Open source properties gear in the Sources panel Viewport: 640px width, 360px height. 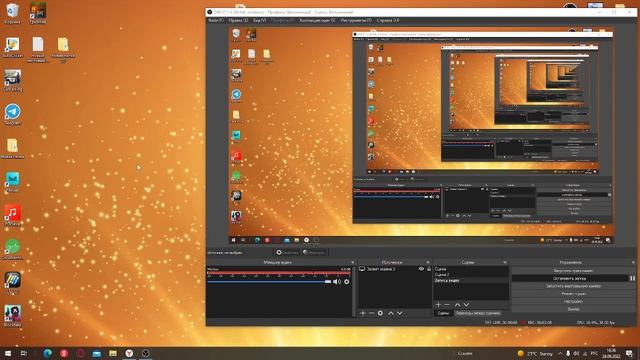[380, 313]
